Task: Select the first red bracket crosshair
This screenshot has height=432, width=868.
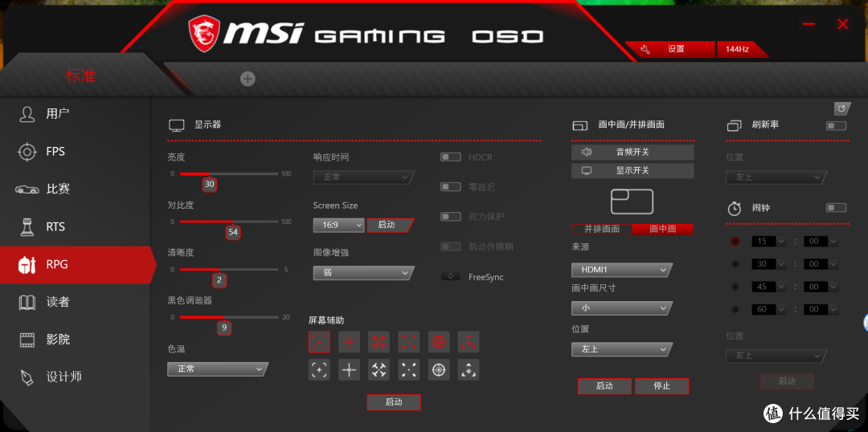Action: [319, 342]
